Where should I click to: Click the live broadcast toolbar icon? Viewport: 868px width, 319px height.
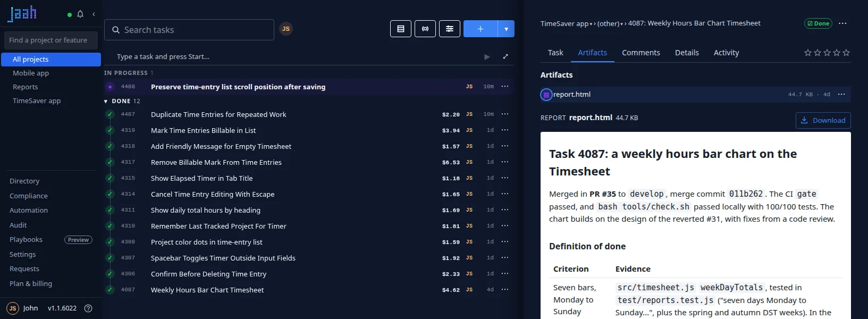tap(425, 29)
